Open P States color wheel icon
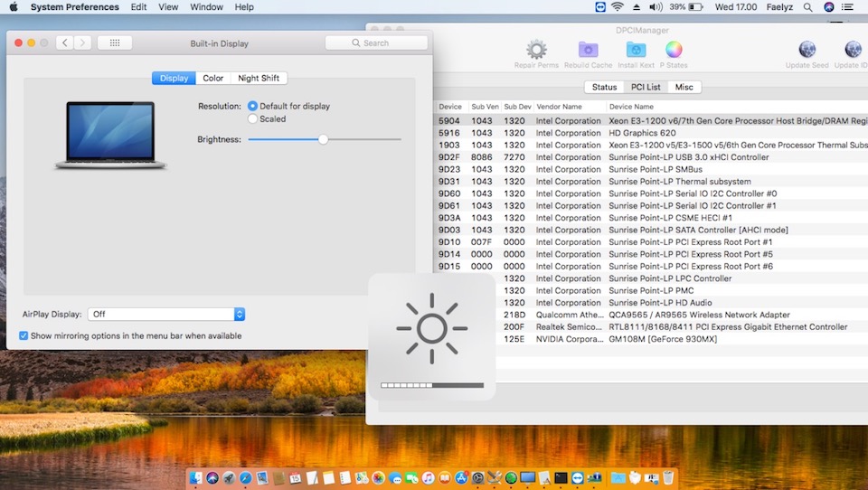The height and width of the screenshot is (490, 868). [x=674, y=50]
